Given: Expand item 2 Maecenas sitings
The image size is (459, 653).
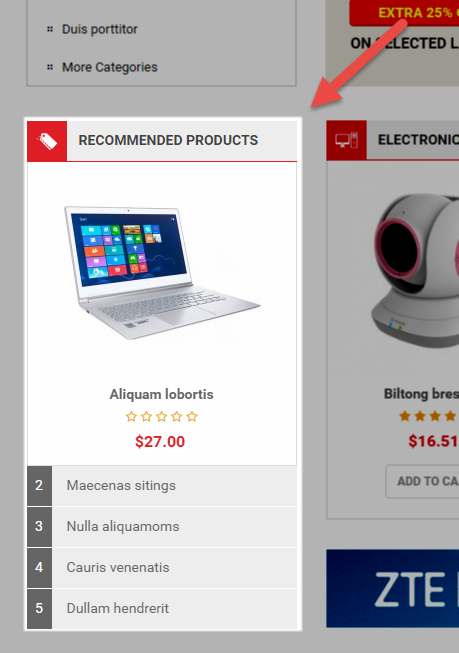Looking at the screenshot, I should tap(162, 486).
